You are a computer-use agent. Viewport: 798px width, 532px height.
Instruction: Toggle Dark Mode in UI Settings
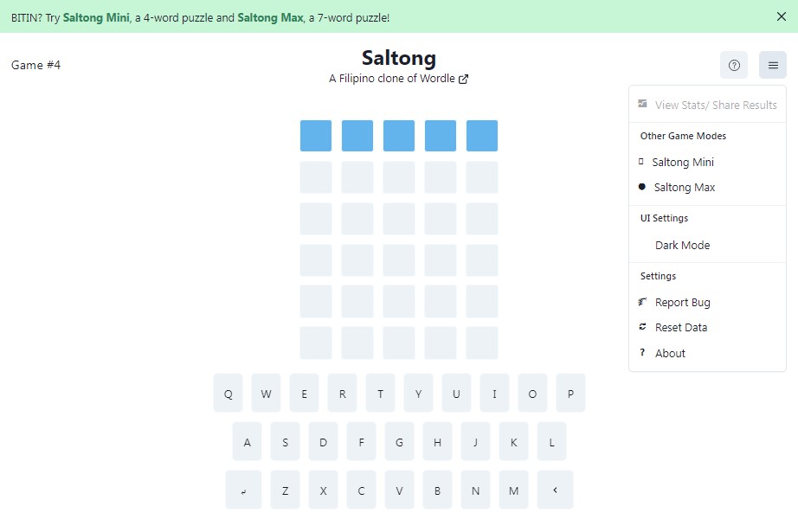click(682, 245)
